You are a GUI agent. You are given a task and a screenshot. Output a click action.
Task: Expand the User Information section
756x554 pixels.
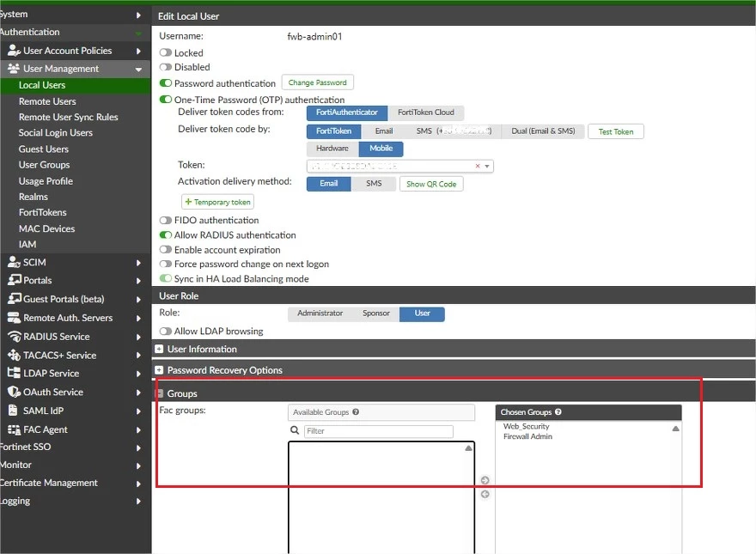pos(159,349)
